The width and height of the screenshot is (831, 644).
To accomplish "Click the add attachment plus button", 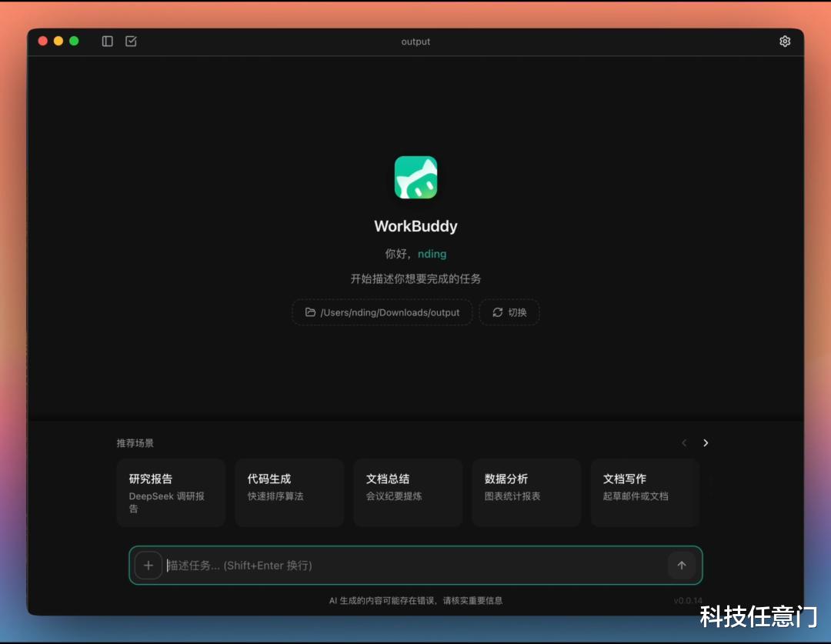I will pyautogui.click(x=149, y=566).
